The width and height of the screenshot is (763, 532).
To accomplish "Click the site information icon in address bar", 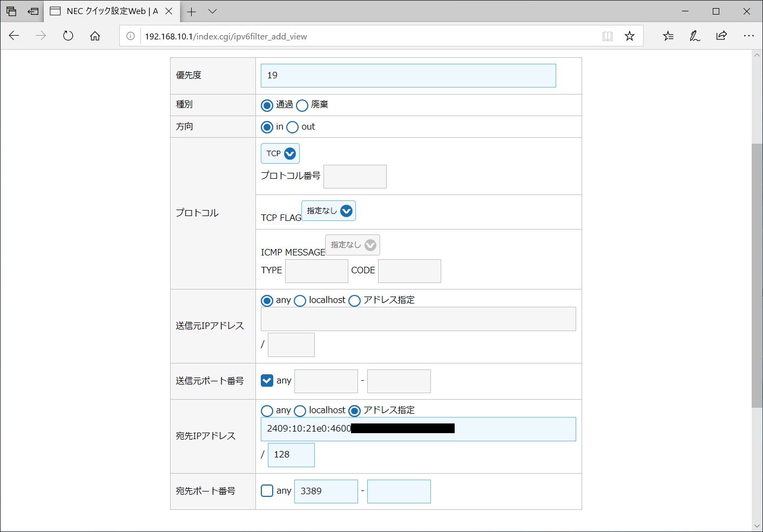I will pyautogui.click(x=131, y=36).
